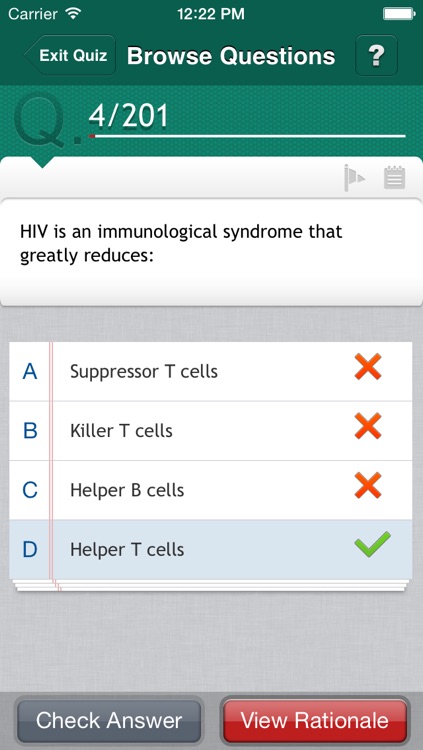Image resolution: width=423 pixels, height=750 pixels.
Task: Select answer D Helper T cells
Action: pyautogui.click(x=211, y=550)
